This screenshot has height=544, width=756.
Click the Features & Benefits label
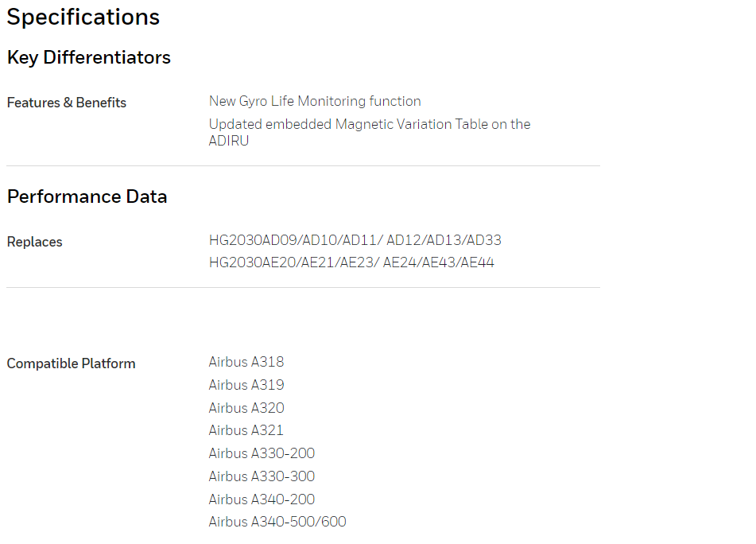[x=67, y=103]
